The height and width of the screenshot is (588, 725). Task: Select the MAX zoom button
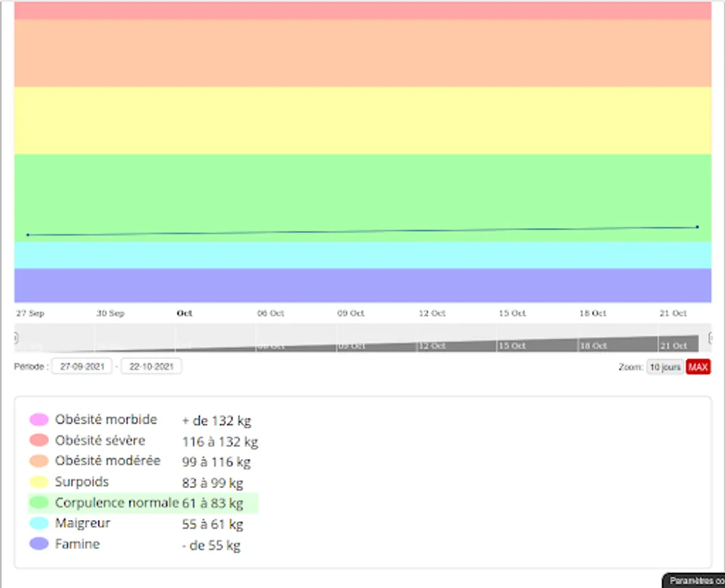pos(698,367)
